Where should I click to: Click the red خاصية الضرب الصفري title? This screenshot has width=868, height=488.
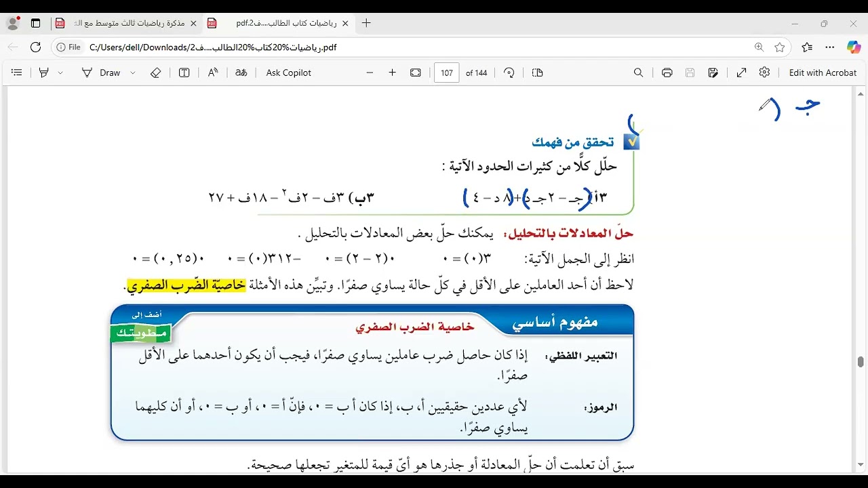coord(415,327)
